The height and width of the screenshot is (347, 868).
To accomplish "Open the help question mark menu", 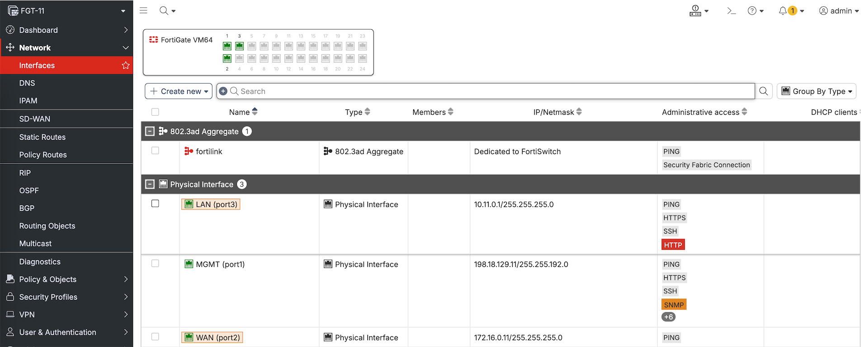I will [x=752, y=11].
